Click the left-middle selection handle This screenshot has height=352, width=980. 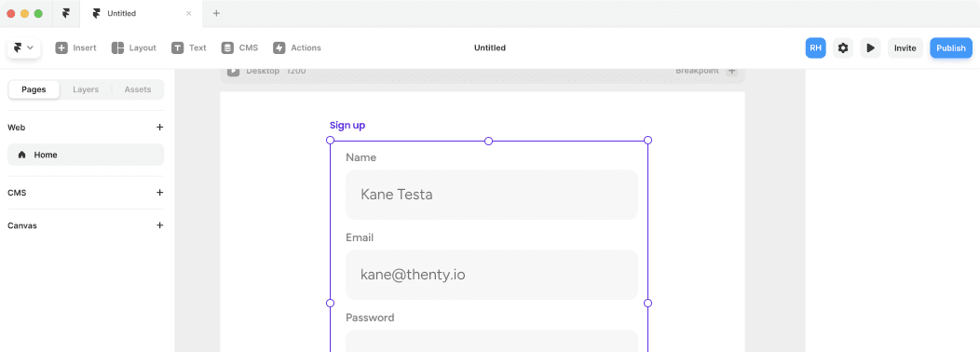point(331,304)
